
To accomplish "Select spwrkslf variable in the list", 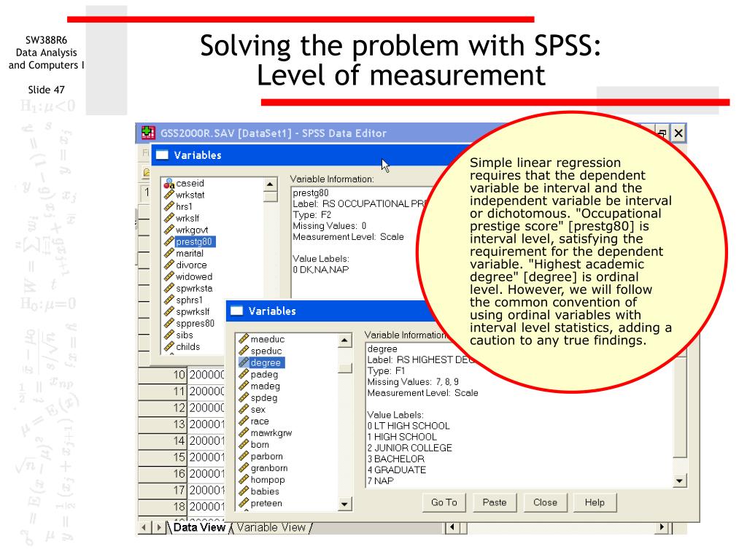I will (193, 312).
